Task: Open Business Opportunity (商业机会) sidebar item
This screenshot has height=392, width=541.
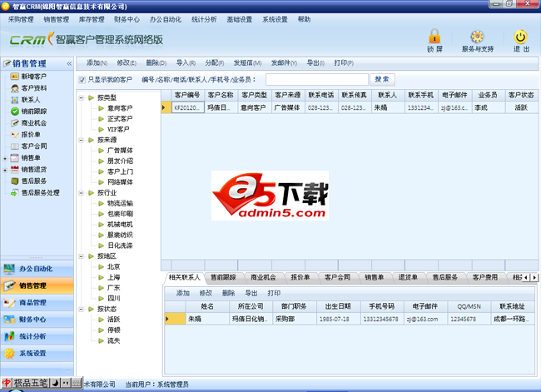Action: pyautogui.click(x=33, y=123)
